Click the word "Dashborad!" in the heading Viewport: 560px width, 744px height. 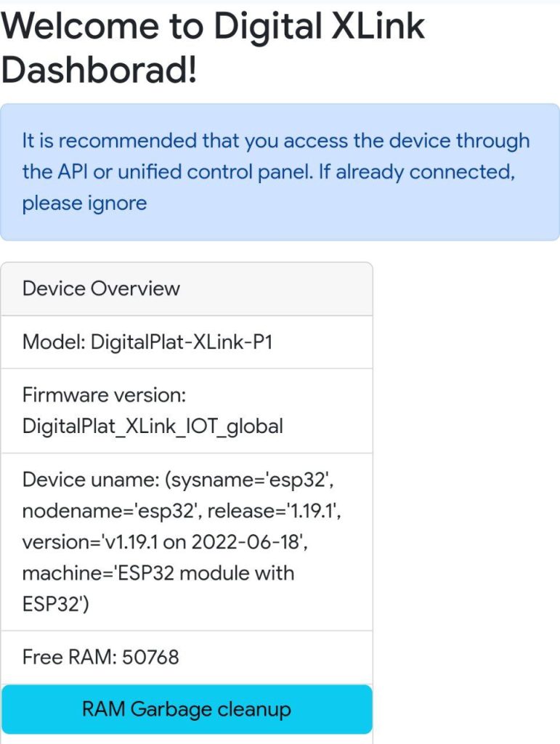[x=100, y=71]
